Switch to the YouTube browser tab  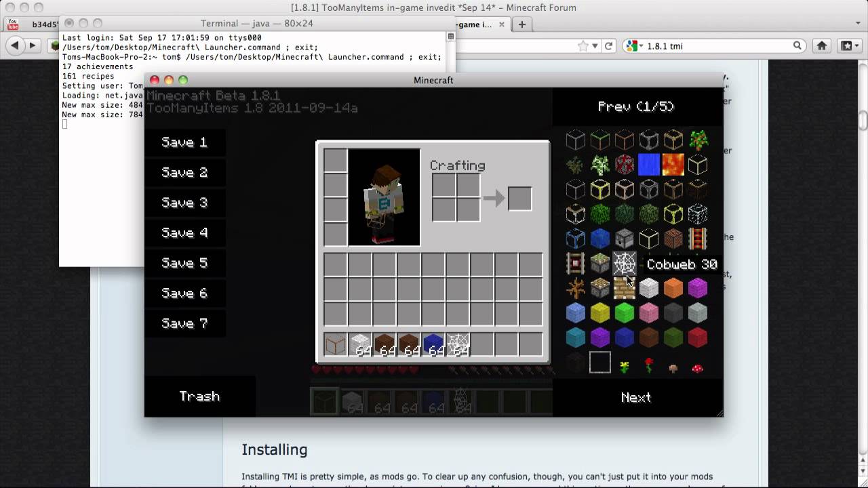point(33,24)
